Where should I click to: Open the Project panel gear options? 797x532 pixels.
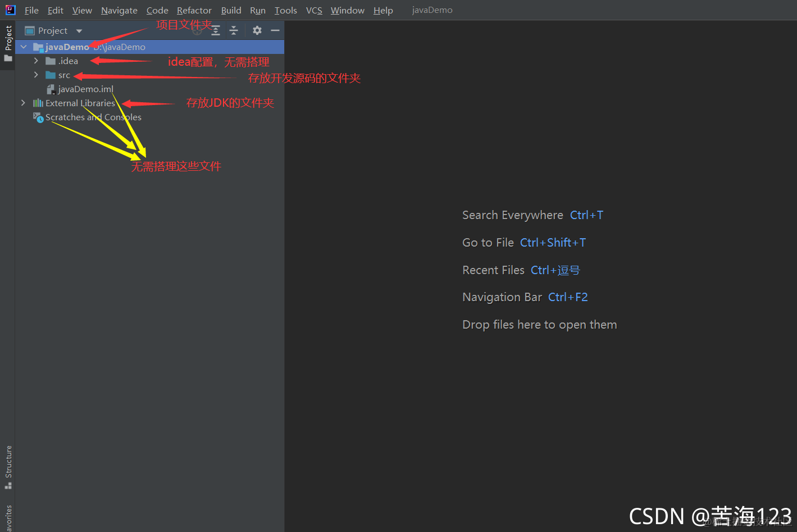pos(257,30)
